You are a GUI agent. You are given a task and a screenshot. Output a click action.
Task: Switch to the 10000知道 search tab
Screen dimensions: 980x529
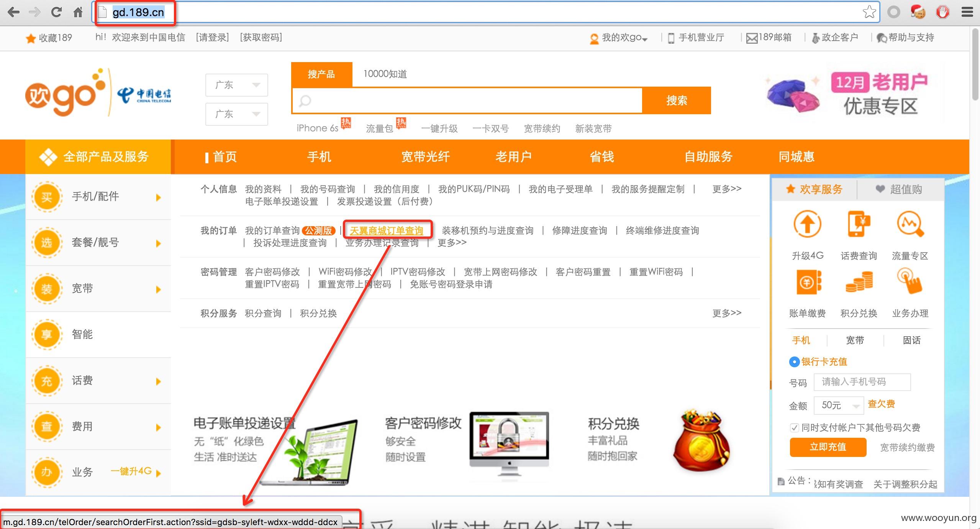coord(385,74)
